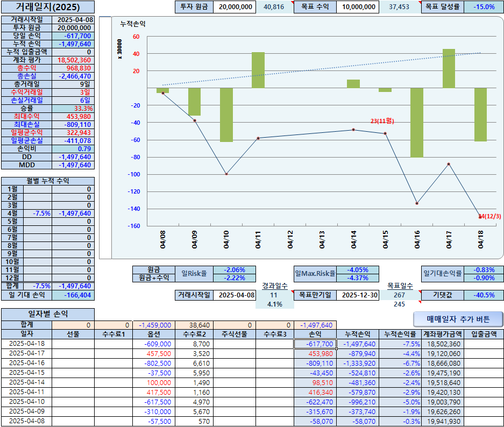The height and width of the screenshot is (427, 504).
Task: Click the 최대손실 value -809,110
Action: [73, 124]
